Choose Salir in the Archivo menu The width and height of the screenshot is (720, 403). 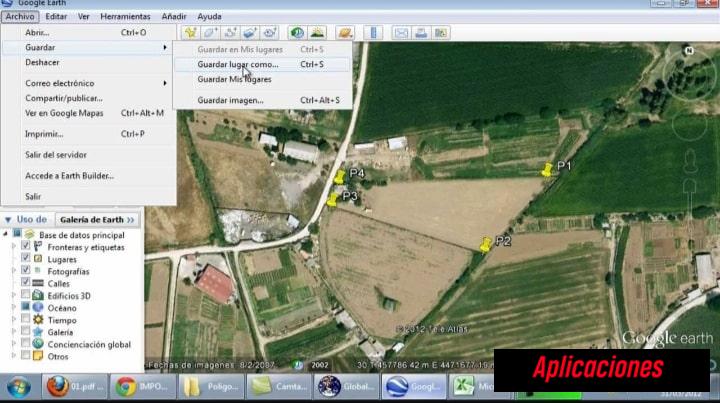coord(89,196)
